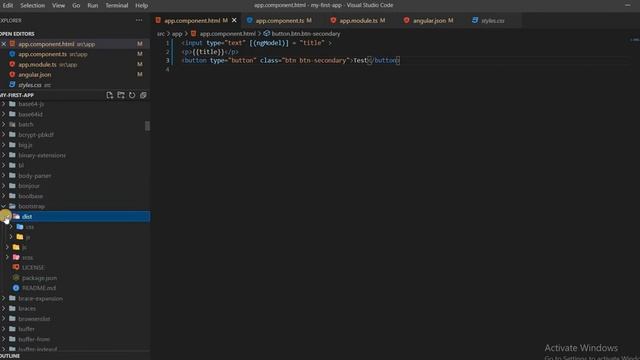Screen dimensions: 640x360
Task: Click the Angular icon on app.module.ts tab
Action: tap(333, 20)
